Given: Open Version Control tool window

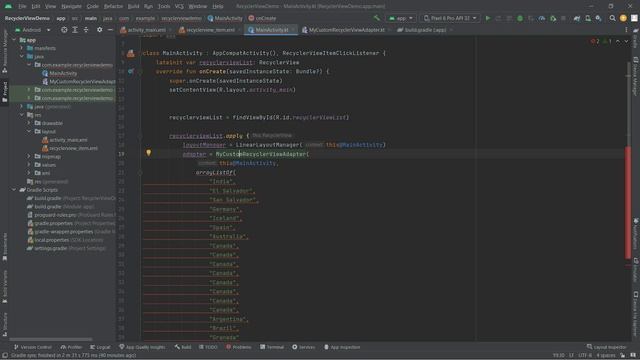Looking at the screenshot, I should 33,347.
